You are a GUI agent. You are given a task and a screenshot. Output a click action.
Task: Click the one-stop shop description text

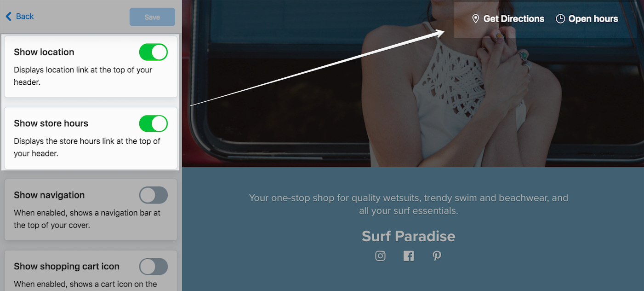[408, 204]
